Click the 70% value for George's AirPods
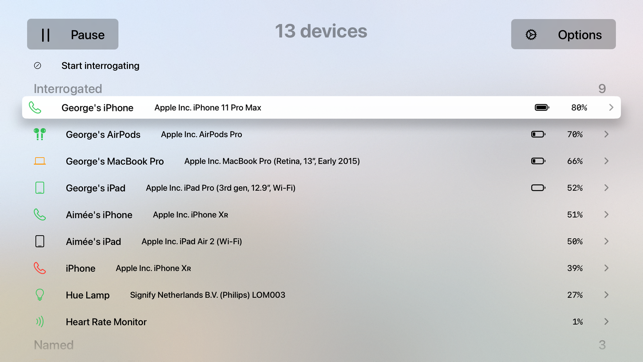 [x=575, y=134]
